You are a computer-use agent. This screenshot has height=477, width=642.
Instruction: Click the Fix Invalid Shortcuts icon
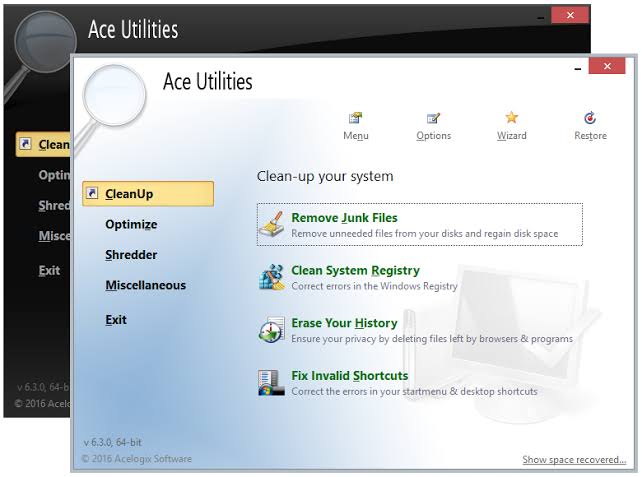point(271,382)
